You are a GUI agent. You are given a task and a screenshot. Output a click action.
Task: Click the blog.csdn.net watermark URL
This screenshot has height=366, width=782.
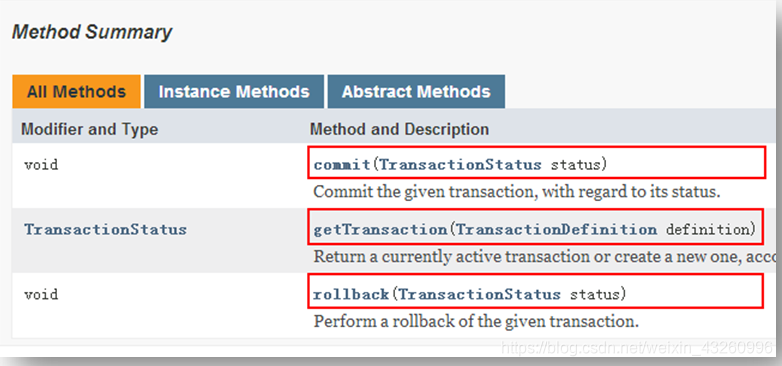638,348
